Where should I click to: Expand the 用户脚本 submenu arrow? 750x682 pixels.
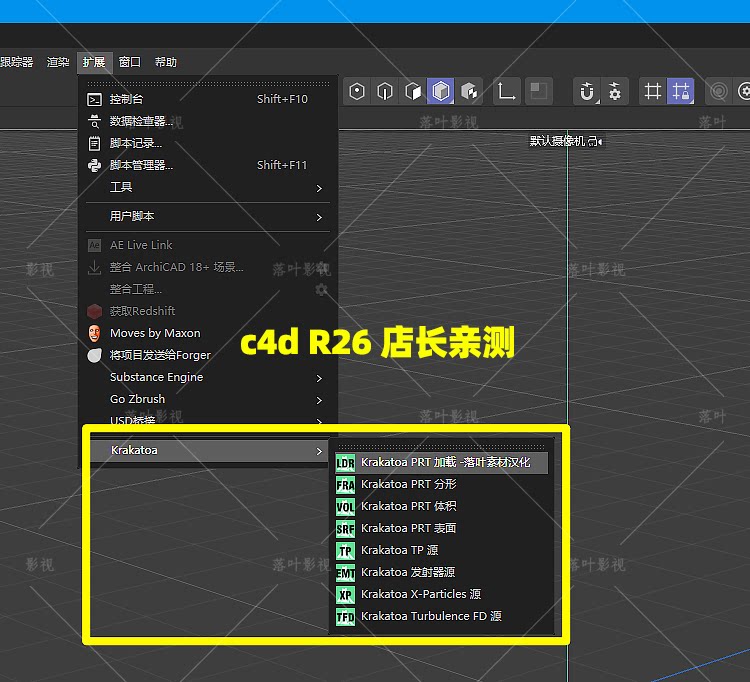319,218
